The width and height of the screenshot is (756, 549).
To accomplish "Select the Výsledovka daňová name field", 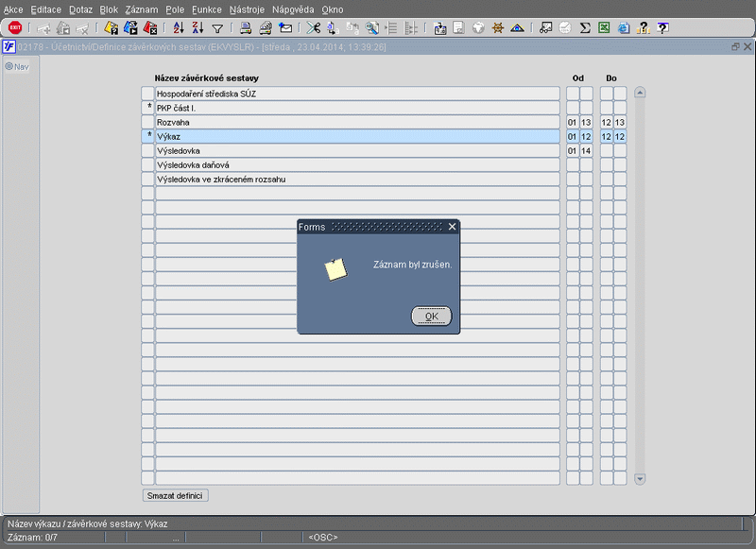I will (x=357, y=165).
